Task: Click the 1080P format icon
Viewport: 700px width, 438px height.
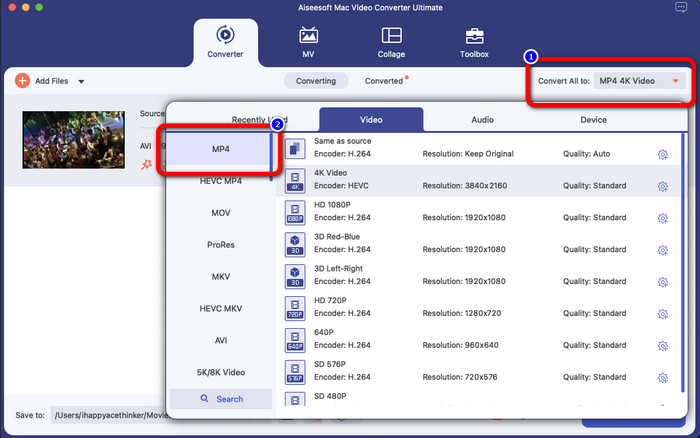Action: tap(295, 212)
